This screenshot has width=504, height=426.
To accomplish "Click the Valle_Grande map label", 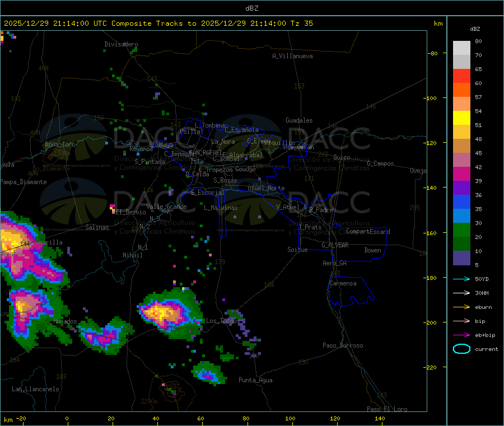I will [166, 207].
